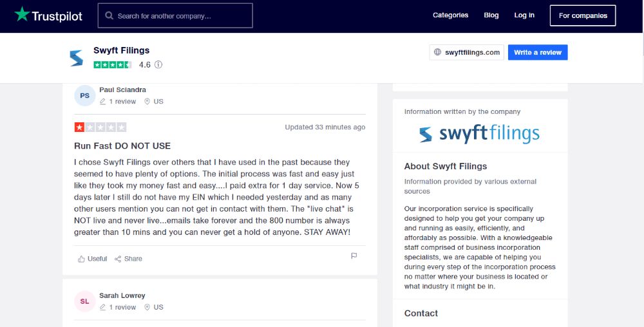Open Sarah Lowrey's reviewer profile name

(122, 295)
